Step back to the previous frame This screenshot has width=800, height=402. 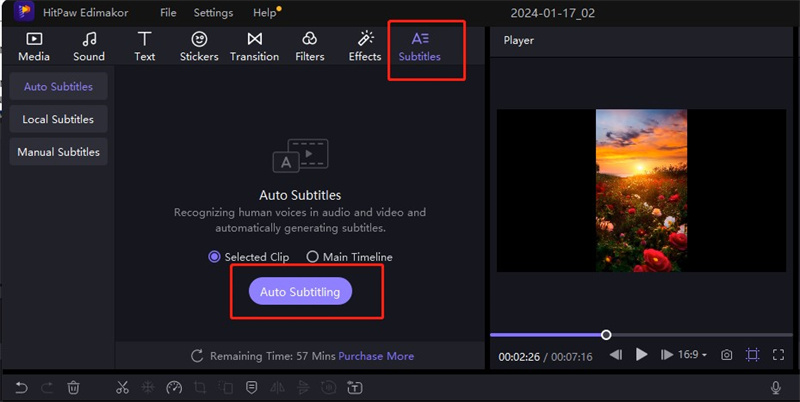pos(616,354)
